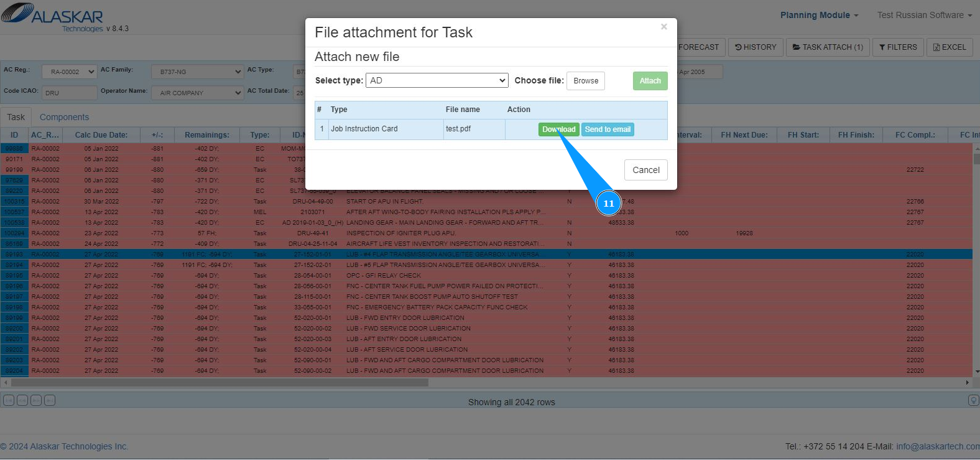Screen dimensions: 980x460
Task: Click the green Attach button
Action: [650, 81]
